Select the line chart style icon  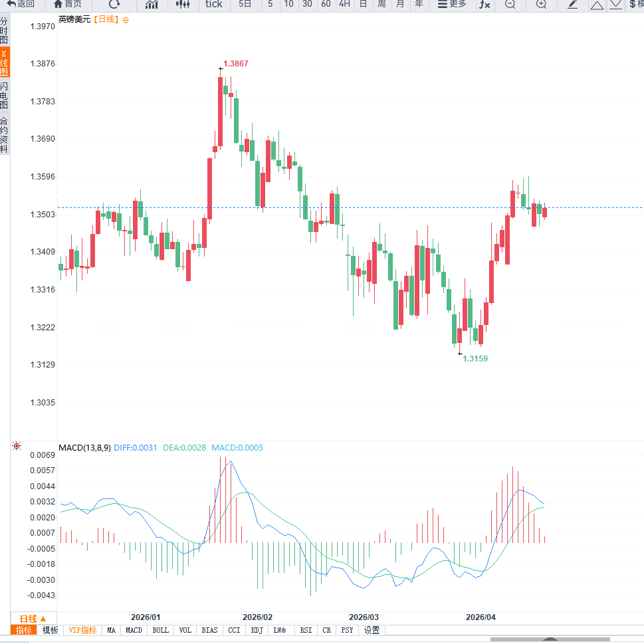(x=152, y=4)
